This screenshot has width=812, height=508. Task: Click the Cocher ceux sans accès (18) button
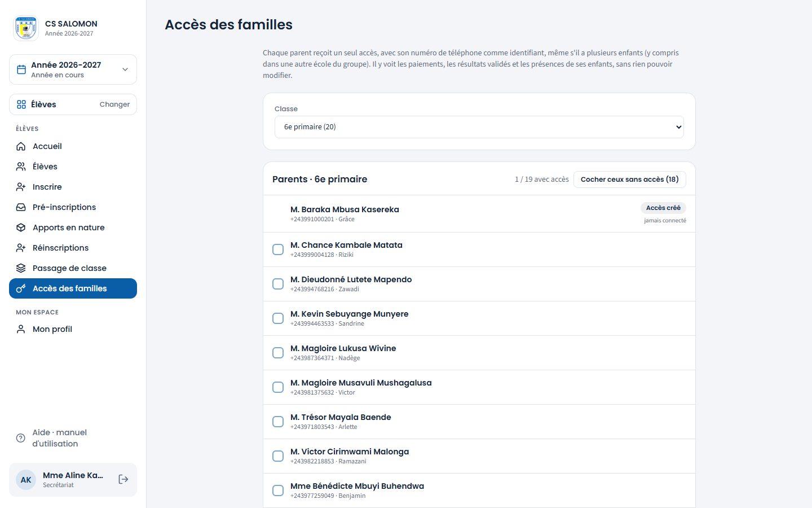[x=630, y=179]
